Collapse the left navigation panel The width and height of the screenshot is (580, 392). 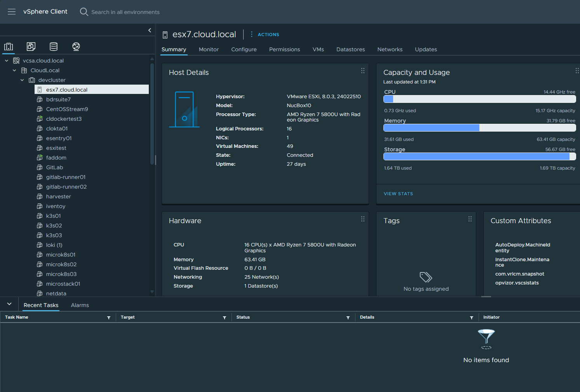[x=150, y=30]
